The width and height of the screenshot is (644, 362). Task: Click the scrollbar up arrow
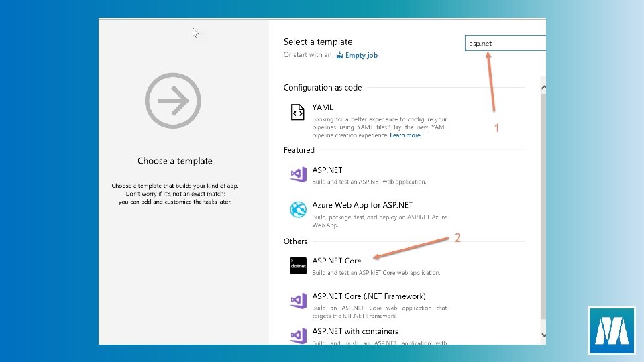(543, 87)
